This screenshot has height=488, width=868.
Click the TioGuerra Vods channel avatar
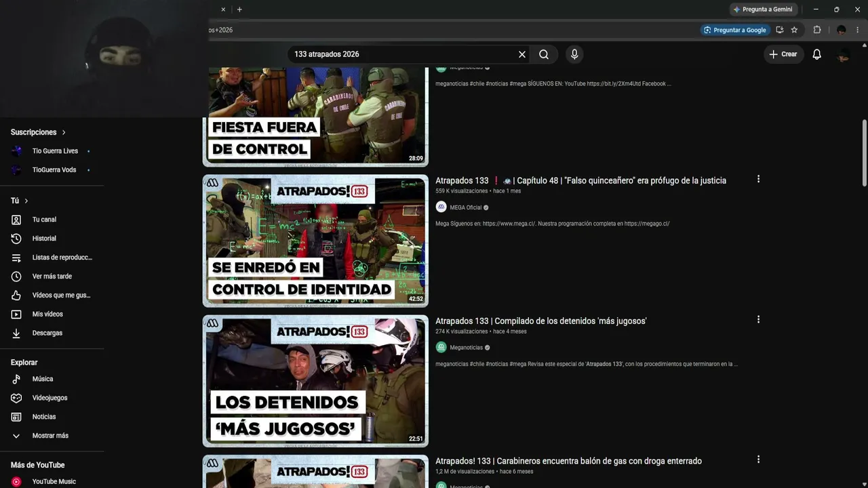[x=16, y=170]
